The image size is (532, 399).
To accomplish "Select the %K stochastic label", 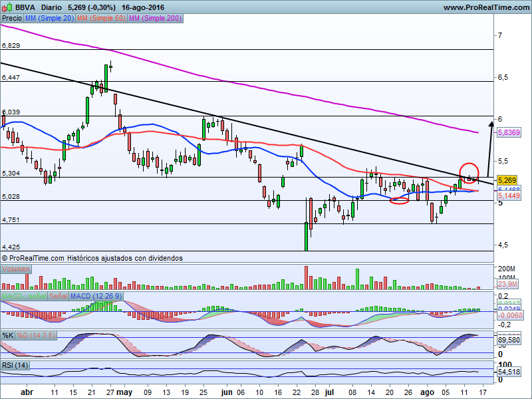I will [8, 336].
